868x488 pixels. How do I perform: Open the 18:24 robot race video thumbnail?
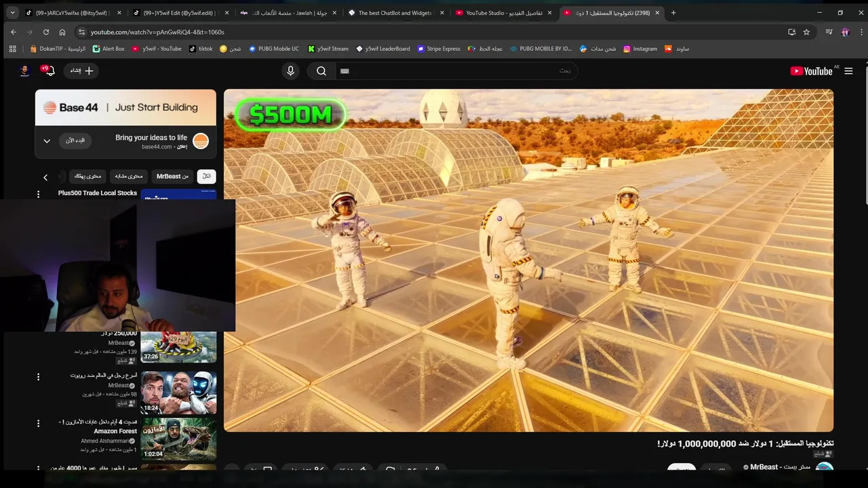[x=178, y=393]
